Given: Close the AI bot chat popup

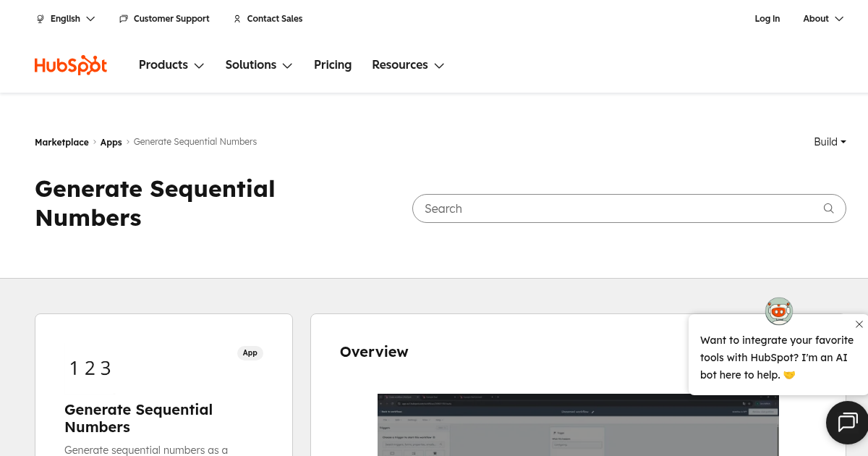Looking at the screenshot, I should pyautogui.click(x=859, y=324).
